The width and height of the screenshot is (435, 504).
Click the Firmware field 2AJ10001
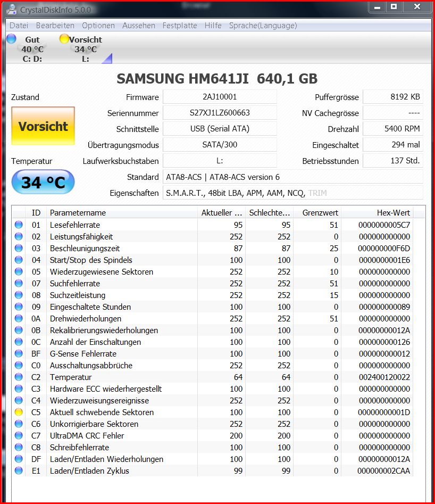click(x=220, y=97)
